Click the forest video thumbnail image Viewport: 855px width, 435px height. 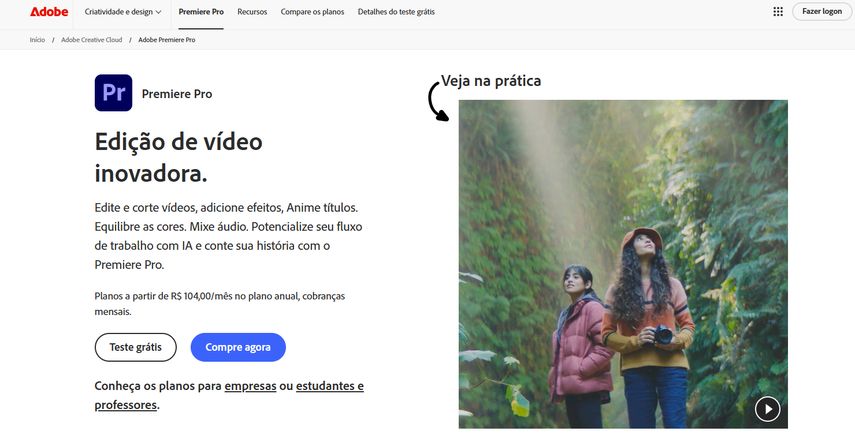point(623,264)
